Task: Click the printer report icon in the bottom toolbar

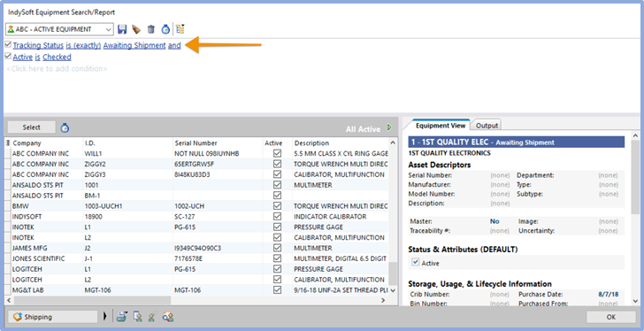Action: click(121, 317)
